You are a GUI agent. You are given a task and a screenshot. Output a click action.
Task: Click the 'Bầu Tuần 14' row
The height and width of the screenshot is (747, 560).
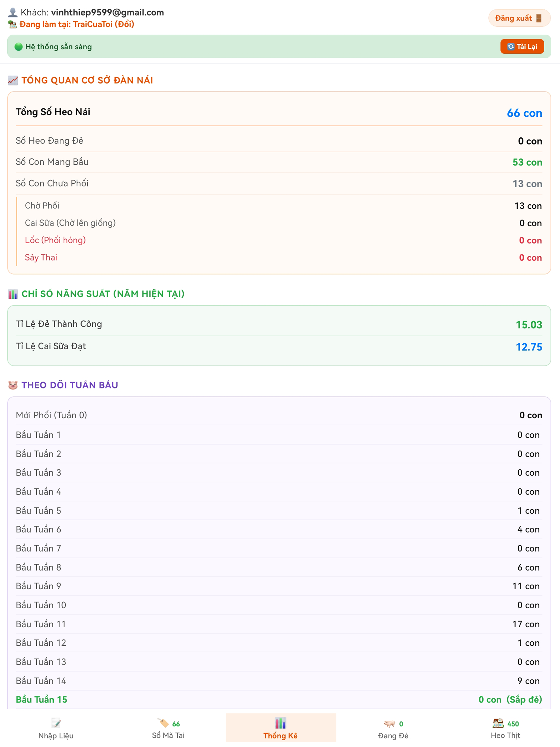[x=279, y=680]
